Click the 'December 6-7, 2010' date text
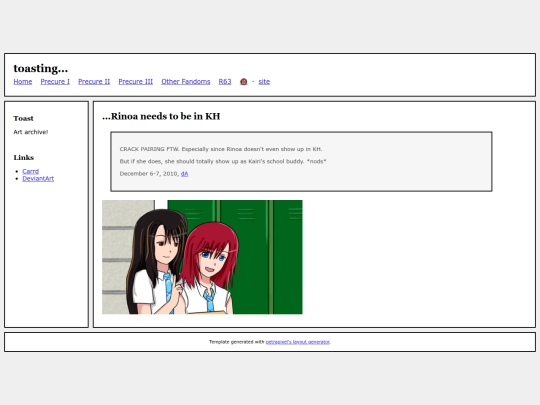 (x=149, y=174)
